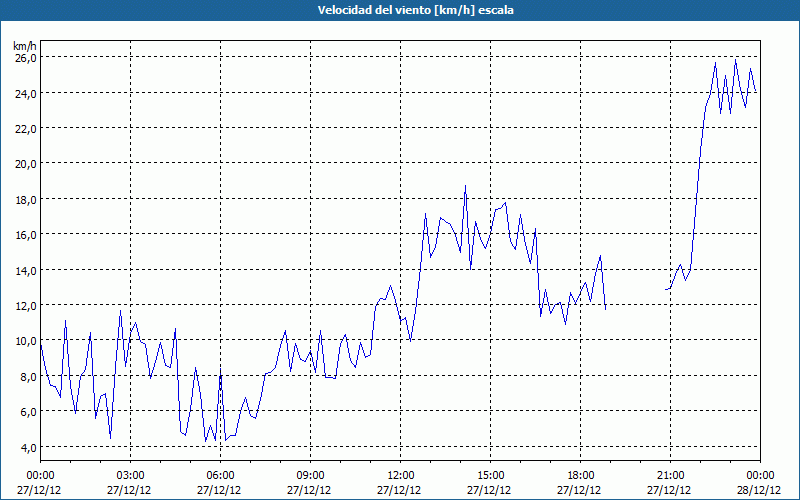Select the 12,0 y-axis label
Screen dimensions: 800x500
[x=25, y=306]
